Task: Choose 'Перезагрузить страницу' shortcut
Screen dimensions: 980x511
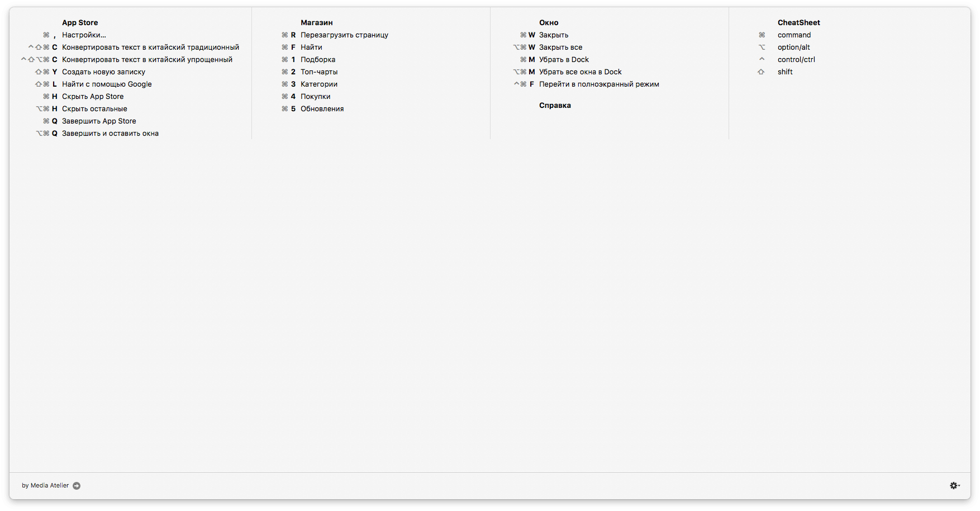Action: (344, 35)
